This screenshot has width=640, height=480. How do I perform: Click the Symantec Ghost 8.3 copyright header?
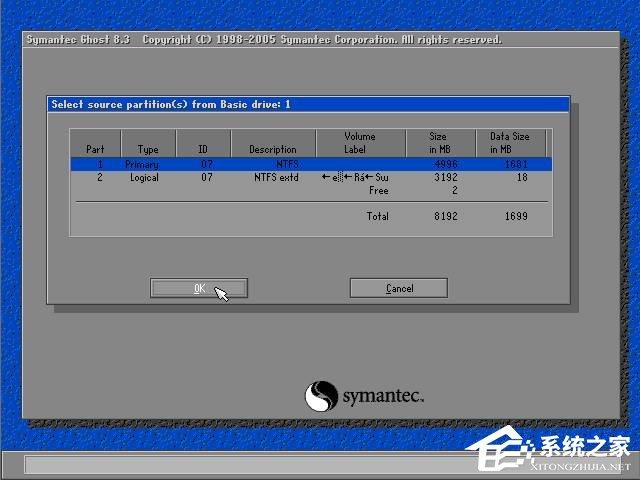pyautogui.click(x=264, y=40)
